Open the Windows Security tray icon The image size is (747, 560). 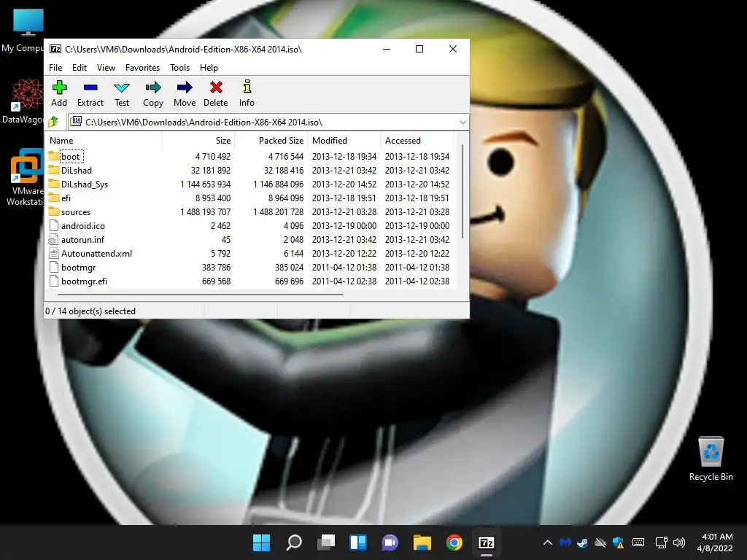click(618, 542)
